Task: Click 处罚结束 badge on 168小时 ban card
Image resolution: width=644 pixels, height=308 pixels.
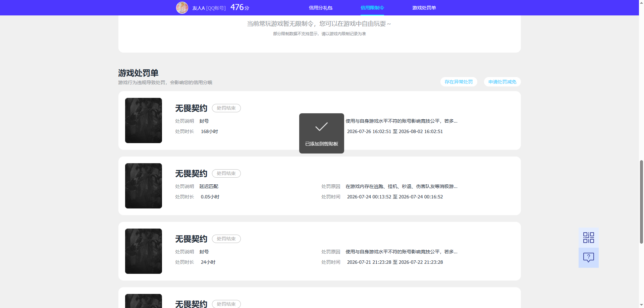Action: pyautogui.click(x=226, y=108)
